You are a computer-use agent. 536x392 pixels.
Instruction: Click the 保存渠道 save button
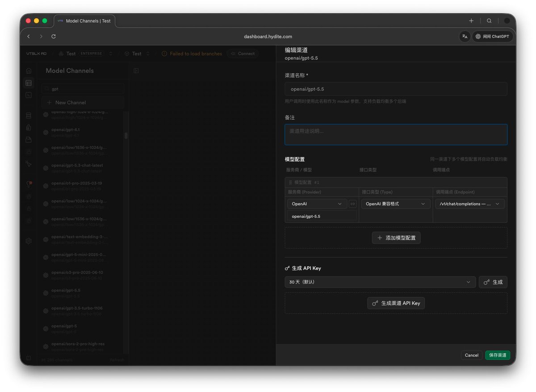[498, 355]
